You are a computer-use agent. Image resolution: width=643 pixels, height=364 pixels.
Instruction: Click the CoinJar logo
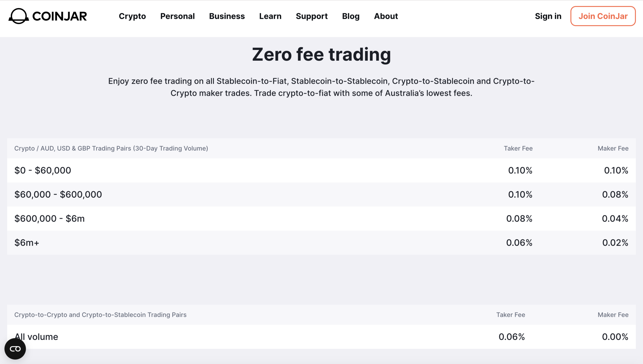(48, 16)
